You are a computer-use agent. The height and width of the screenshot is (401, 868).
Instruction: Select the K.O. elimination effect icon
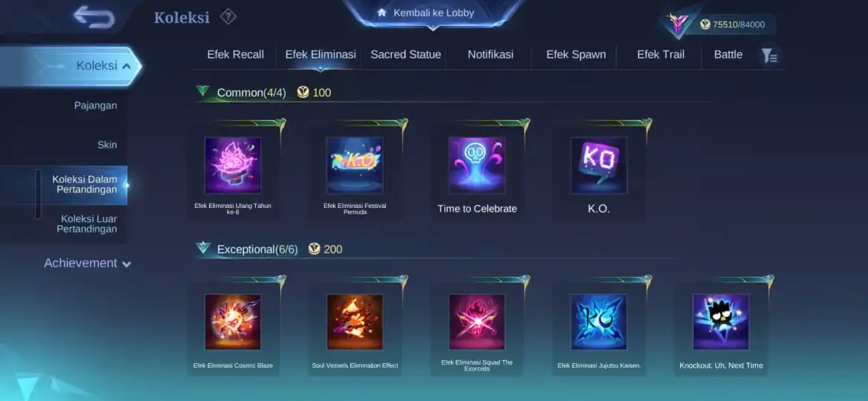pyautogui.click(x=599, y=165)
